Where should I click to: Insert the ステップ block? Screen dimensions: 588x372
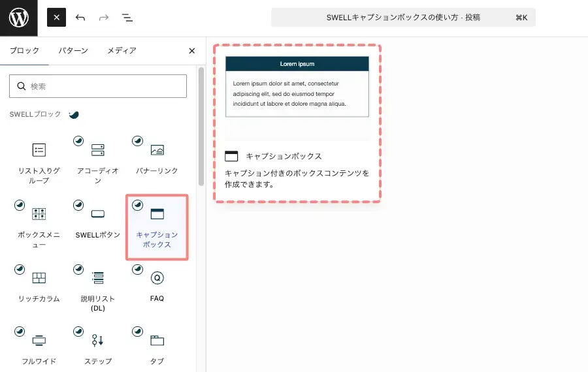(98, 349)
